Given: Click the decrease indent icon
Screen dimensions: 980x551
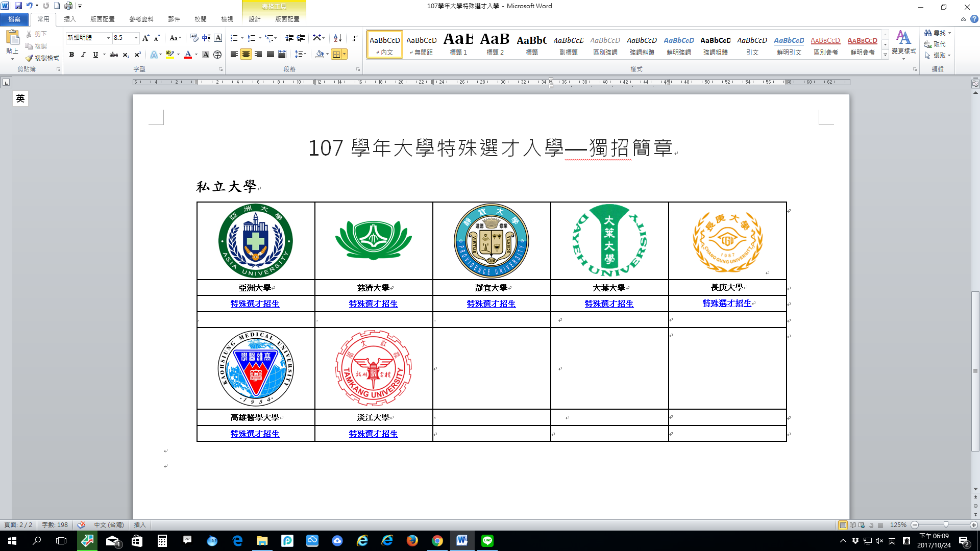Looking at the screenshot, I should click(289, 38).
